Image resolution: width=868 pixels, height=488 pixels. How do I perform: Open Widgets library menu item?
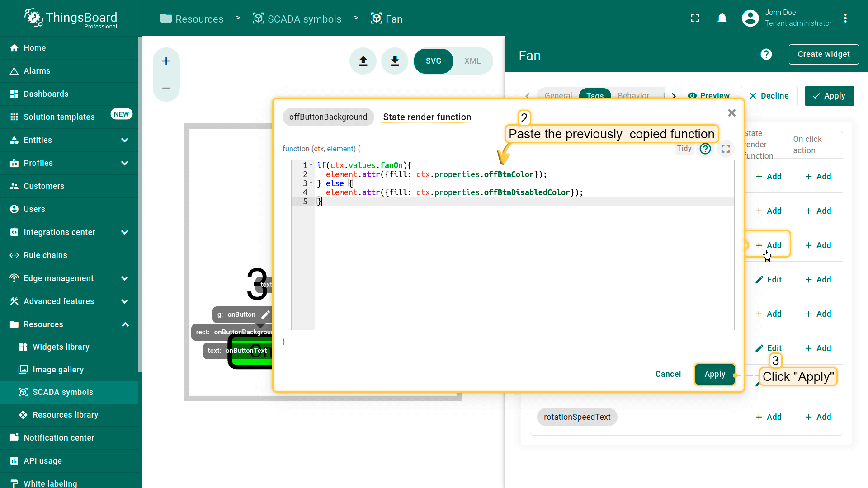tap(61, 347)
